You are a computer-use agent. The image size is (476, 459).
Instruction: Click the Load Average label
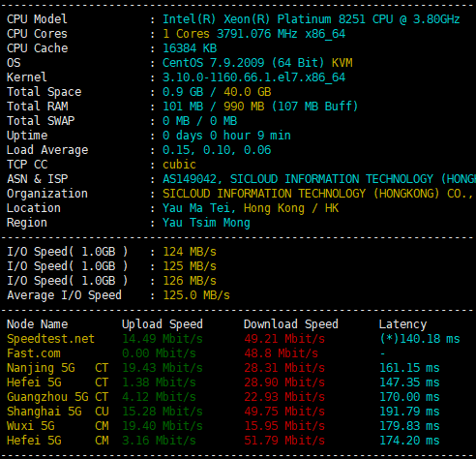click(47, 150)
